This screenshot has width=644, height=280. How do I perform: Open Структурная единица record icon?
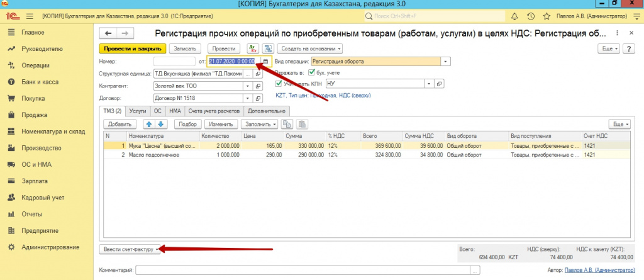[258, 74]
